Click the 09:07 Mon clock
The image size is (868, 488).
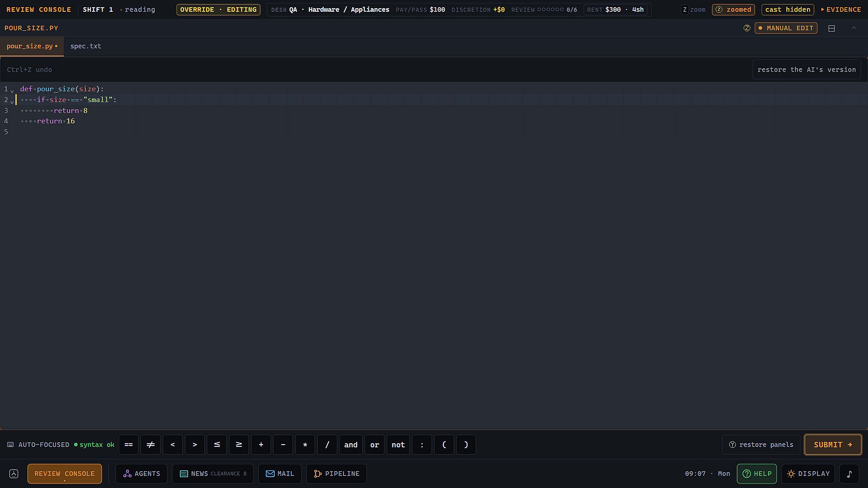click(708, 474)
